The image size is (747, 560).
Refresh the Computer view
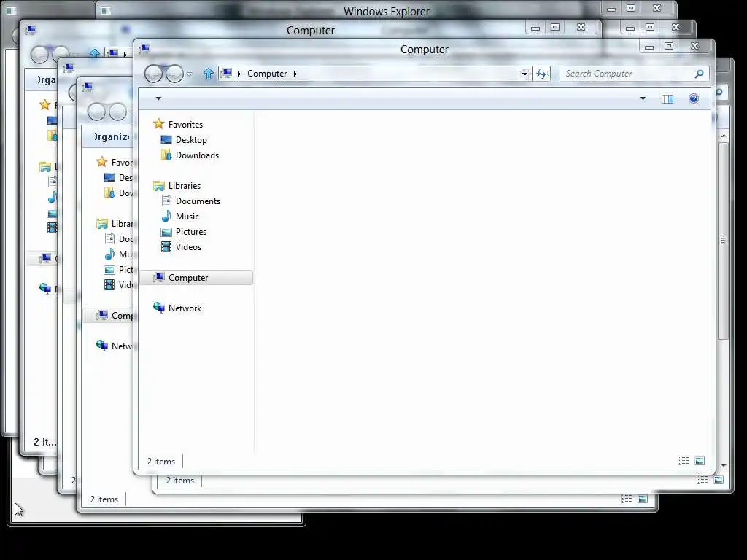542,74
